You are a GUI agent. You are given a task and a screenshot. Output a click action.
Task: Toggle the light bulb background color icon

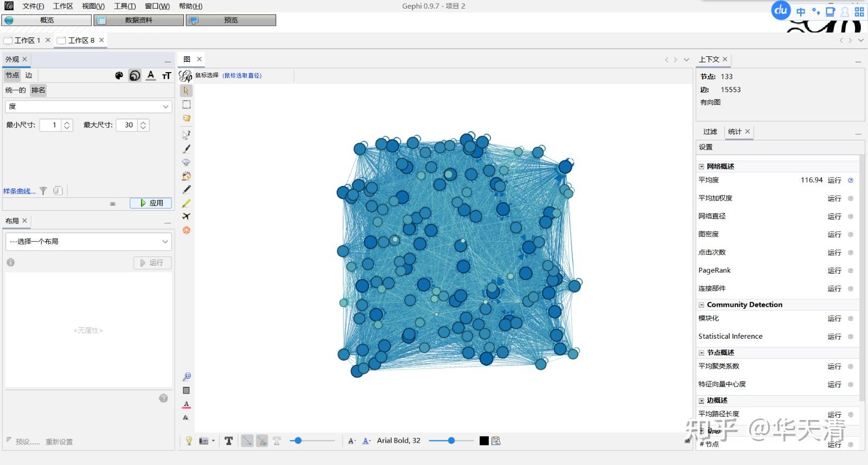[189, 441]
